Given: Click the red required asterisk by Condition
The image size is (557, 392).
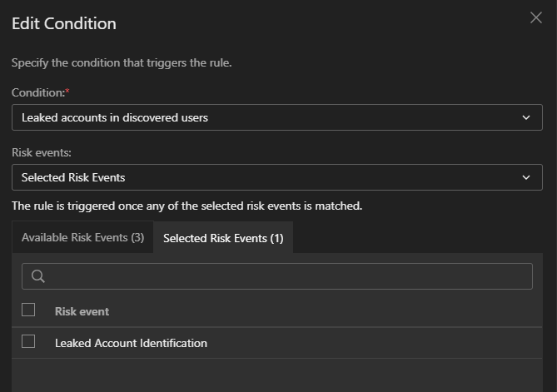Looking at the screenshot, I should tap(67, 89).
